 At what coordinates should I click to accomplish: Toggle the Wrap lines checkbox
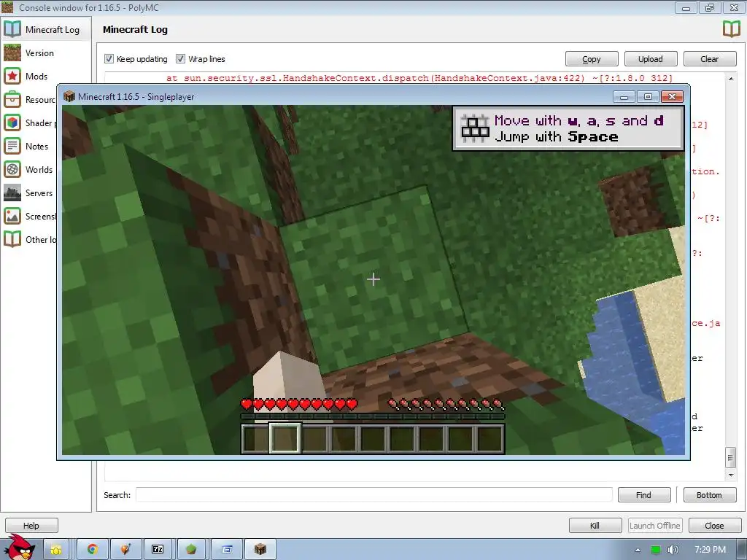coord(181,58)
